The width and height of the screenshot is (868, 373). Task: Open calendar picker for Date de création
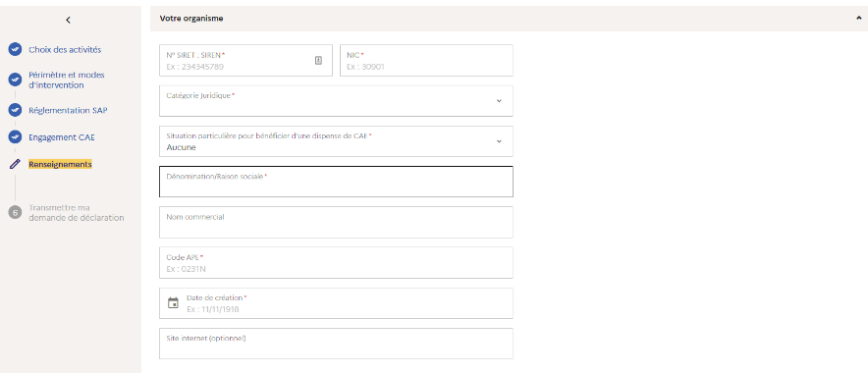(173, 302)
